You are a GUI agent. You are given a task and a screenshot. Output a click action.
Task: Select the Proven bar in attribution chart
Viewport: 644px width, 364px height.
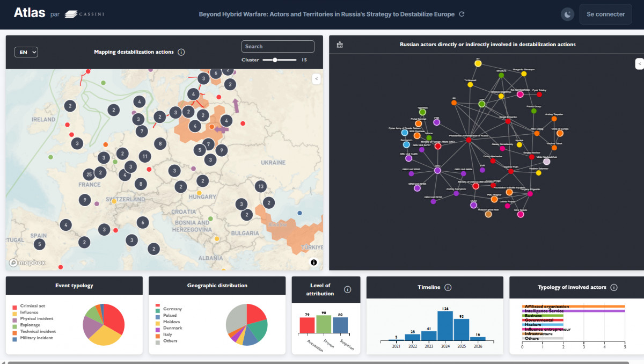click(x=324, y=324)
